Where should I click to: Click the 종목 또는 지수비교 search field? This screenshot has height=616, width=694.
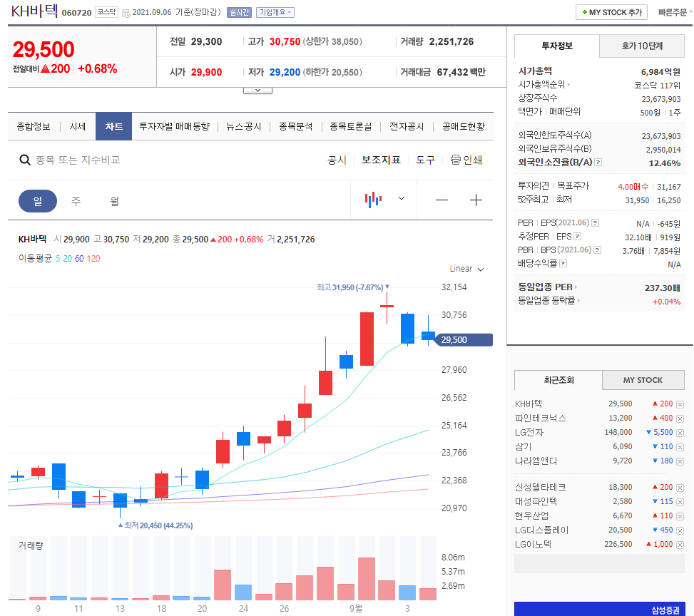(x=78, y=160)
